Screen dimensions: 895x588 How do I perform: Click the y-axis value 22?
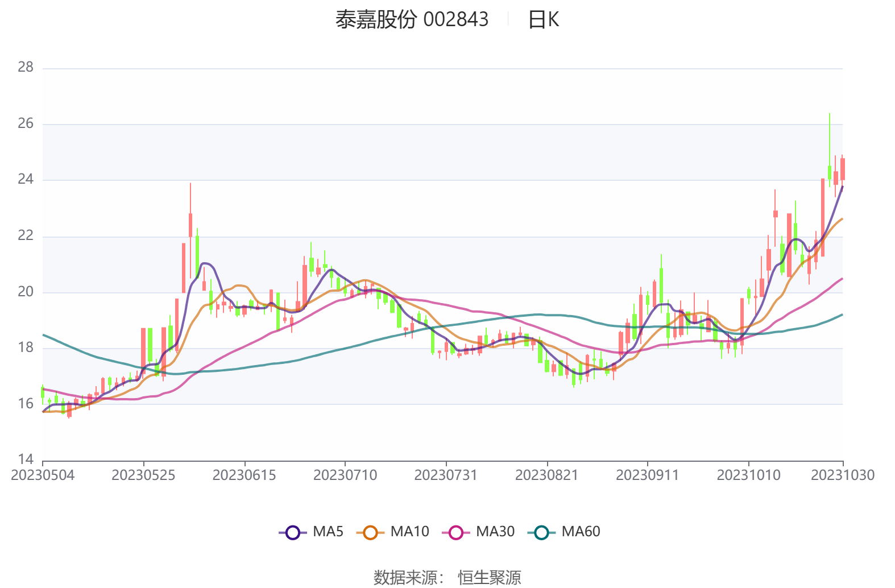(x=26, y=235)
